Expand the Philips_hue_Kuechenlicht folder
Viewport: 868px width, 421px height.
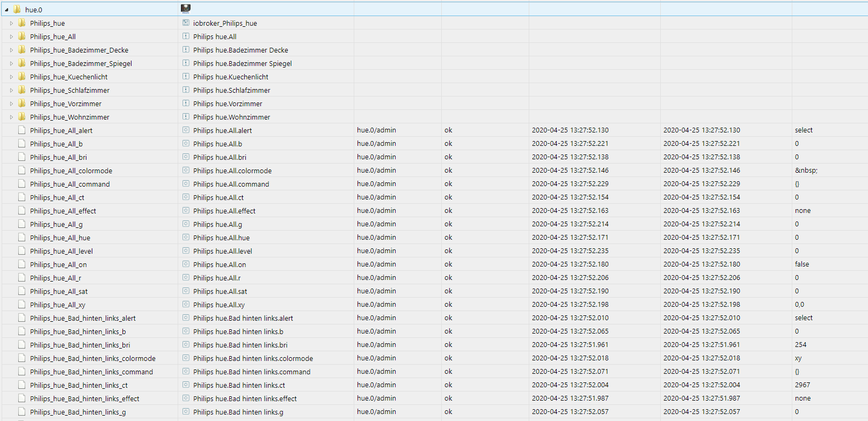(11, 77)
